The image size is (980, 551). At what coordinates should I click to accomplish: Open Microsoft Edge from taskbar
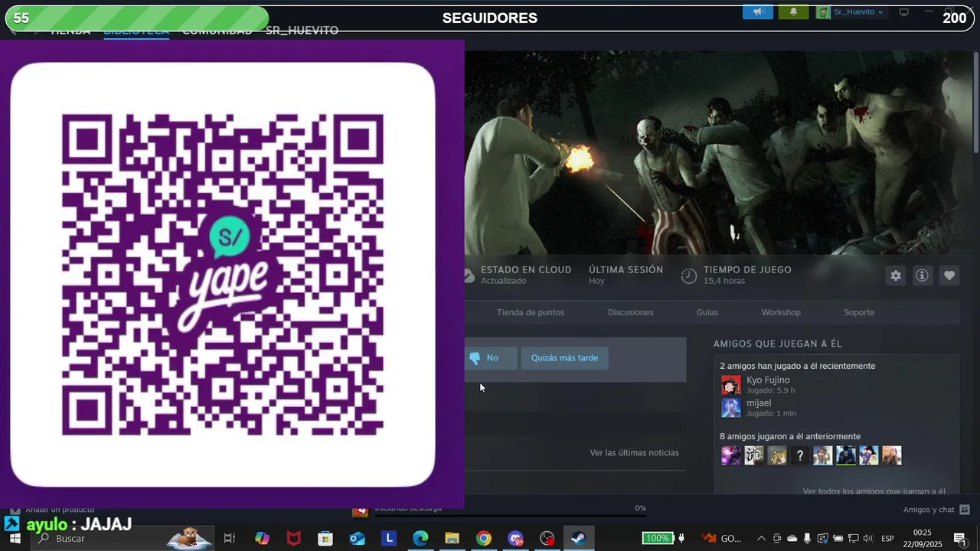(420, 539)
